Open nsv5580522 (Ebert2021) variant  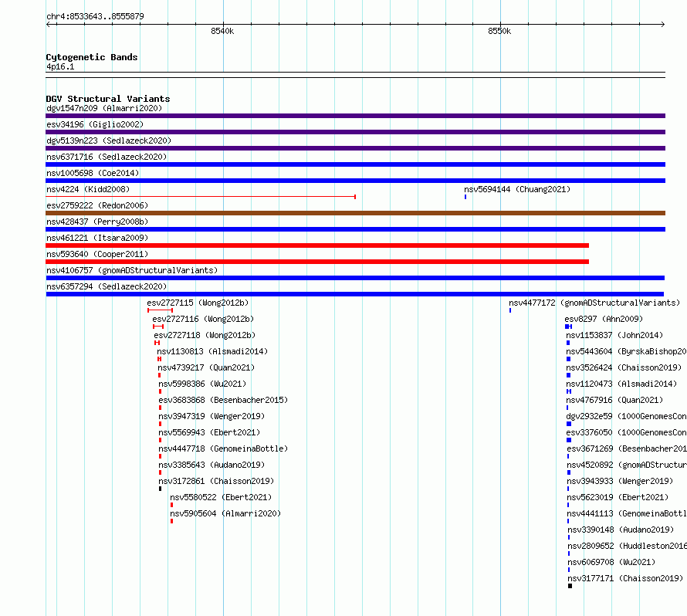(221, 497)
